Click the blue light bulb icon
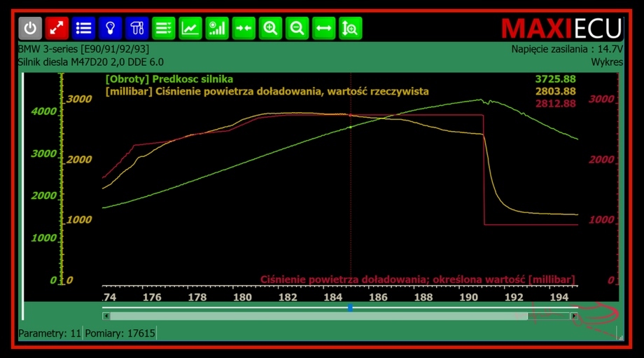The width and height of the screenshot is (644, 358). (110, 28)
